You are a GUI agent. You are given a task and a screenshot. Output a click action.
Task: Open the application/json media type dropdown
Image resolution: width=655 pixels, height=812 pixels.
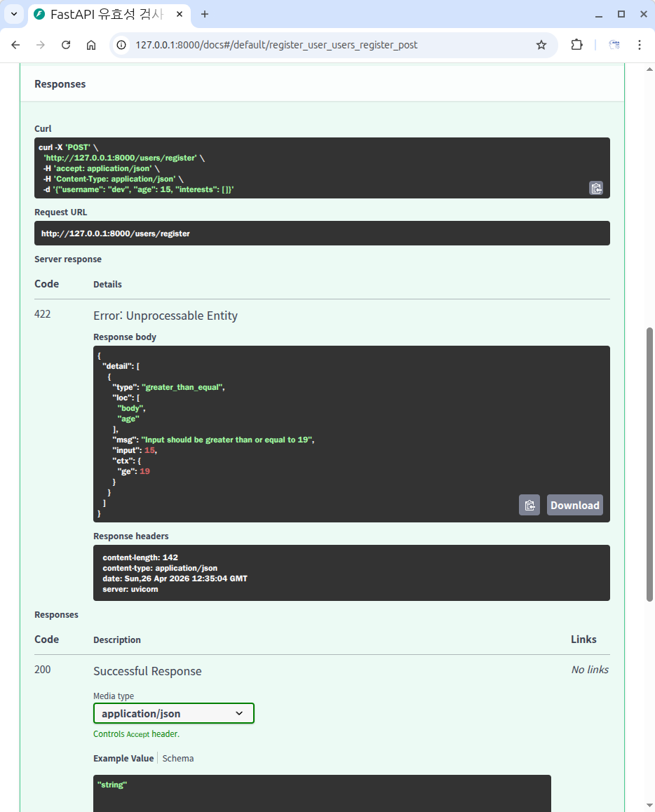[x=173, y=713]
